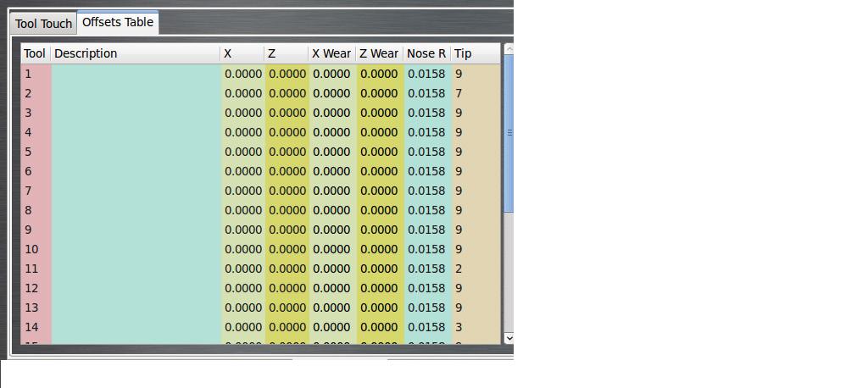The width and height of the screenshot is (868, 388).
Task: Click the Z Wear value of tool 7
Action: pyautogui.click(x=380, y=191)
